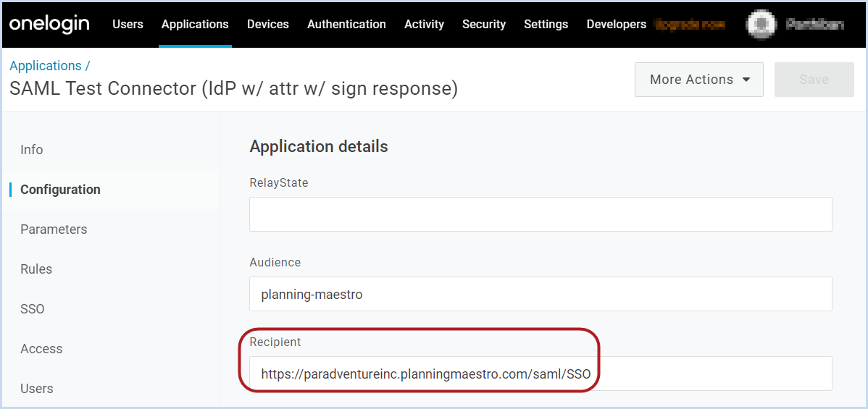868x409 pixels.
Task: Click the blurred account name at top right
Action: 814,25
